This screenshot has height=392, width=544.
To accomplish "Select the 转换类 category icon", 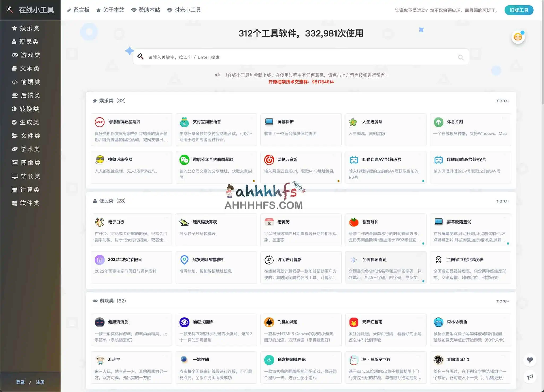I will click(x=14, y=109).
